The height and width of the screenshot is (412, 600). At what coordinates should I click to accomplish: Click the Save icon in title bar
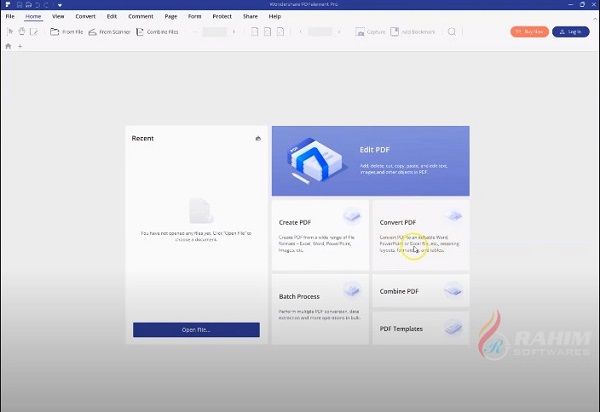20,5
